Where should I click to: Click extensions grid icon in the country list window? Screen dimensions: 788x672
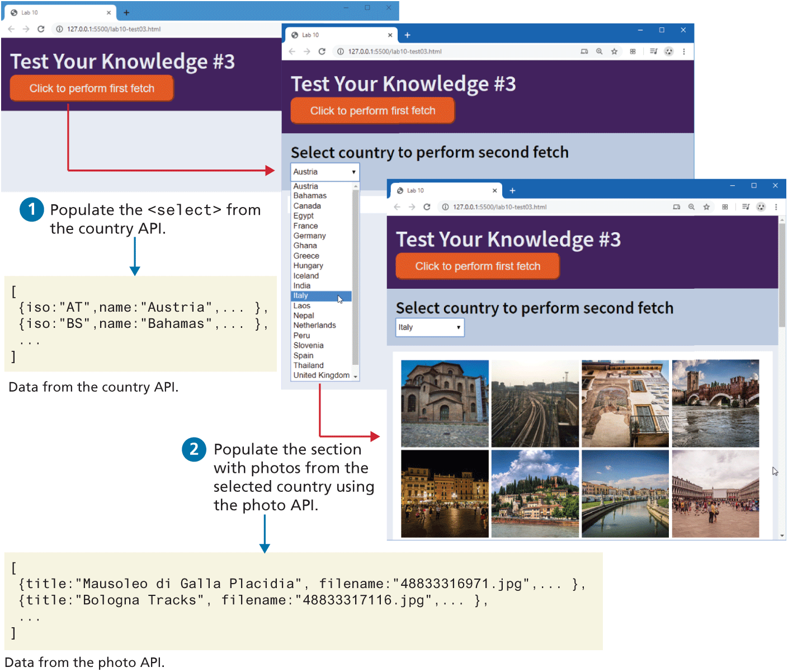[633, 51]
